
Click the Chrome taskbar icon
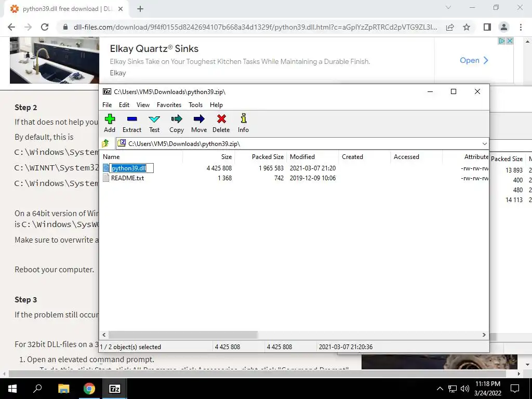click(89, 389)
